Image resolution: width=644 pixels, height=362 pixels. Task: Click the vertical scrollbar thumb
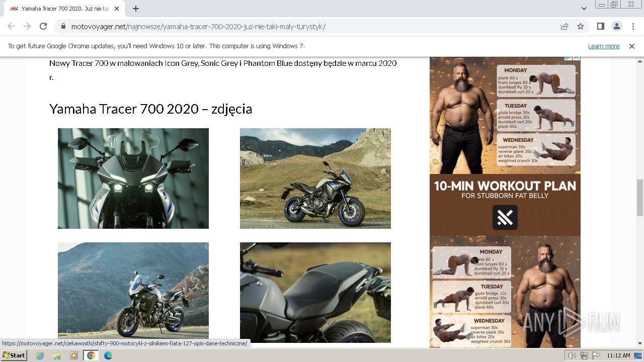[x=640, y=198]
